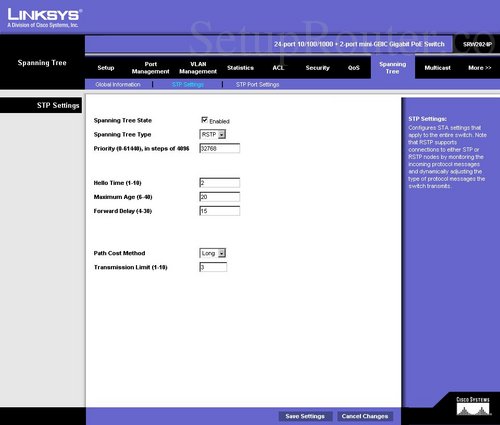The image size is (500, 425).
Task: Go to the STP Port Settings sub-tab
Action: (x=257, y=84)
